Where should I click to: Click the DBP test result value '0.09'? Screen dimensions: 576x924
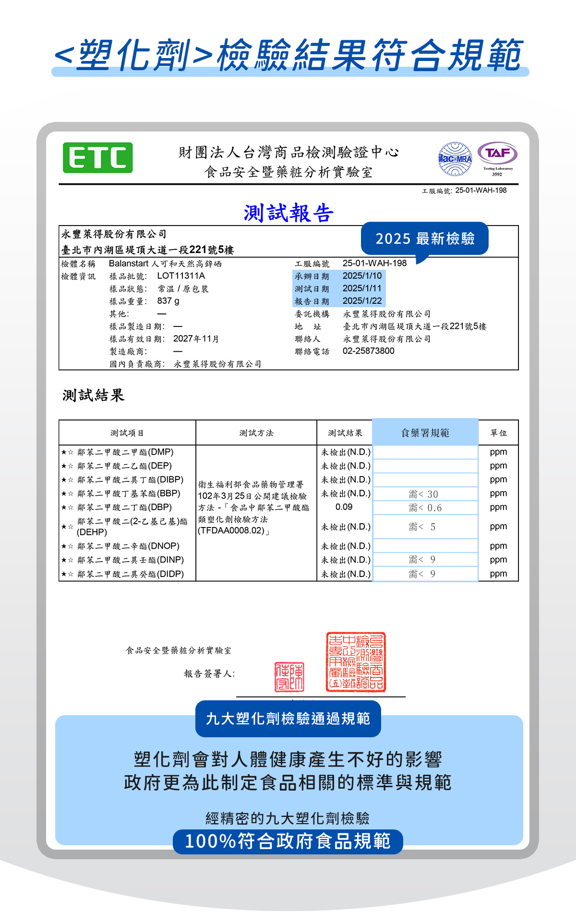[x=344, y=507]
